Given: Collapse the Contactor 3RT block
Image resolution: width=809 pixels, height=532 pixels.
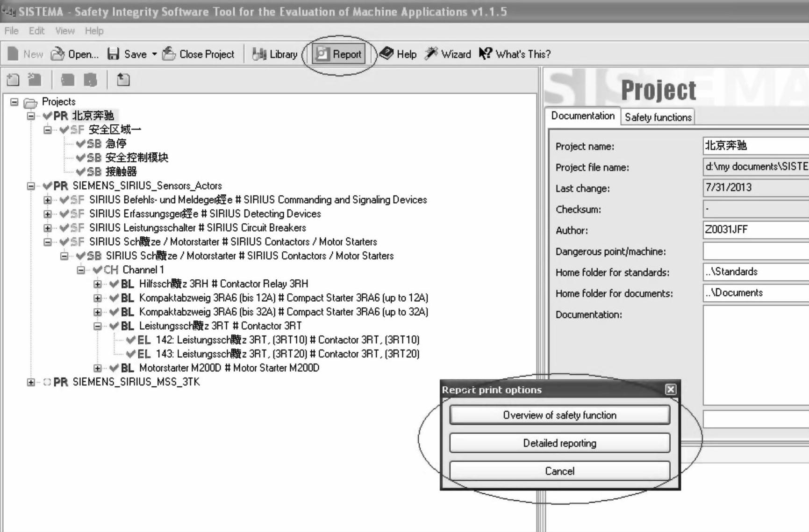Looking at the screenshot, I should pos(97,326).
